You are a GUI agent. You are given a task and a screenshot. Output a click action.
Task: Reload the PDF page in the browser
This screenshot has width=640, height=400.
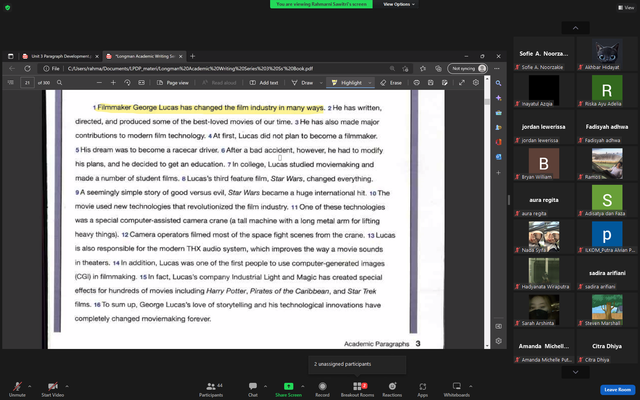point(27,69)
